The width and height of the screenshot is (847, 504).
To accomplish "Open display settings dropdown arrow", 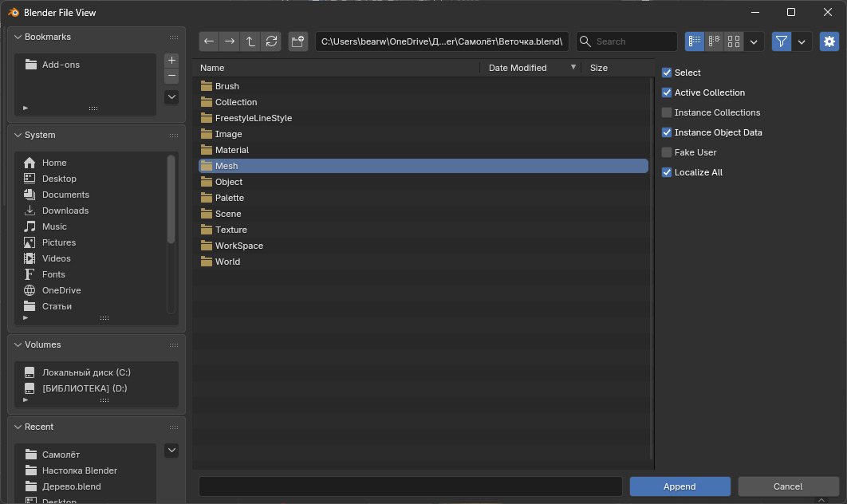I will tap(754, 41).
